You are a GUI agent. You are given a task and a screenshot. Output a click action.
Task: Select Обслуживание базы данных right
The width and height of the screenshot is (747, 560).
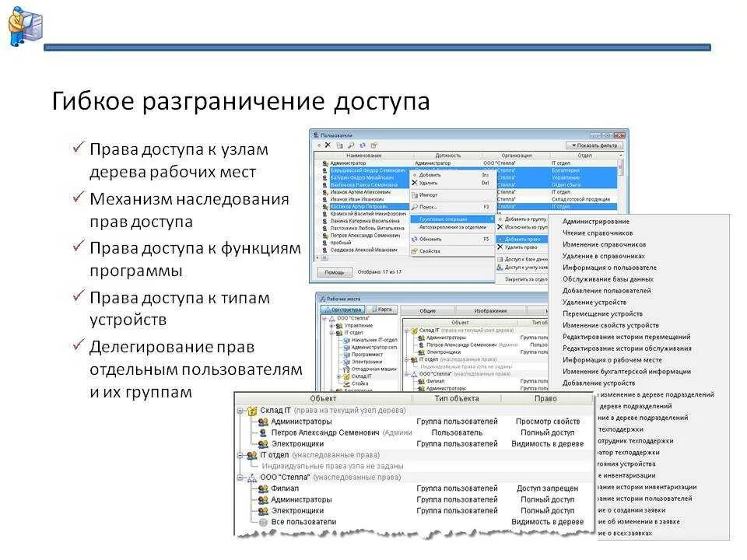click(608, 279)
